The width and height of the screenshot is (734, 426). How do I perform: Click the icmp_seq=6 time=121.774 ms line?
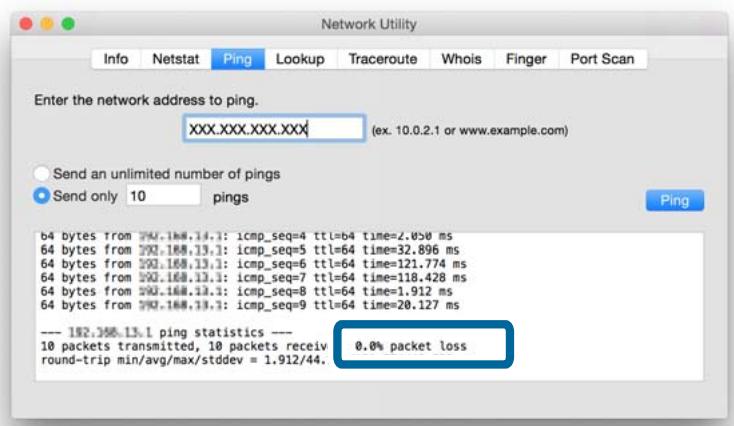tap(253, 264)
